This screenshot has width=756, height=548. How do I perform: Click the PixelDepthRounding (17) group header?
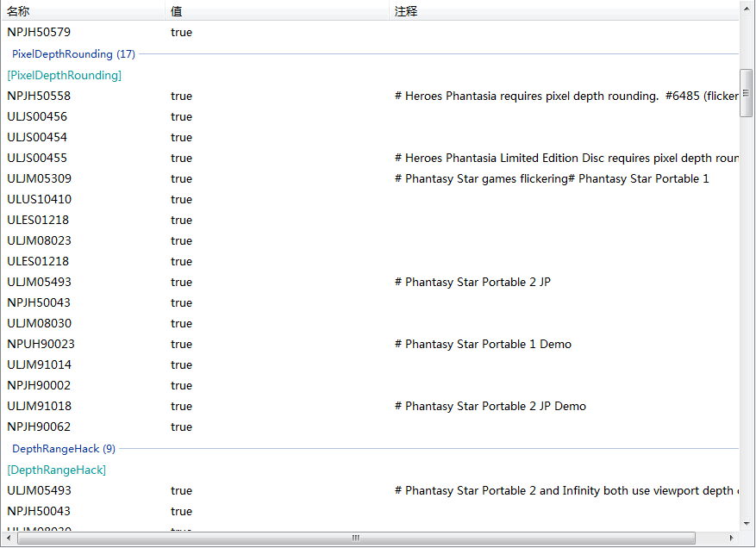[x=73, y=54]
